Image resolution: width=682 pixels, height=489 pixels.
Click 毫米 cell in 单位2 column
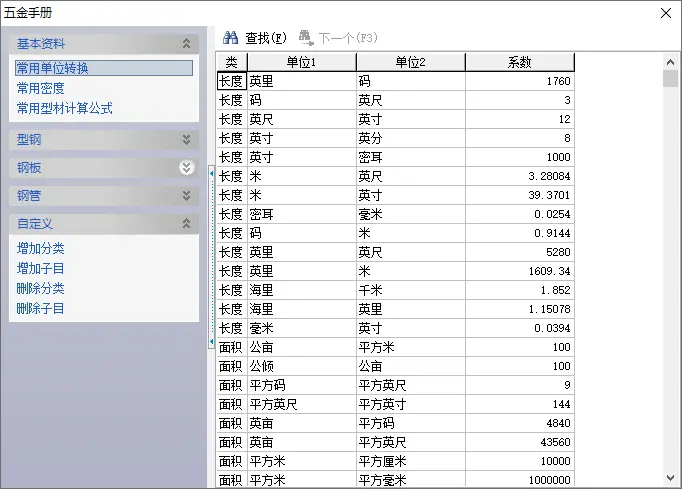pos(411,214)
